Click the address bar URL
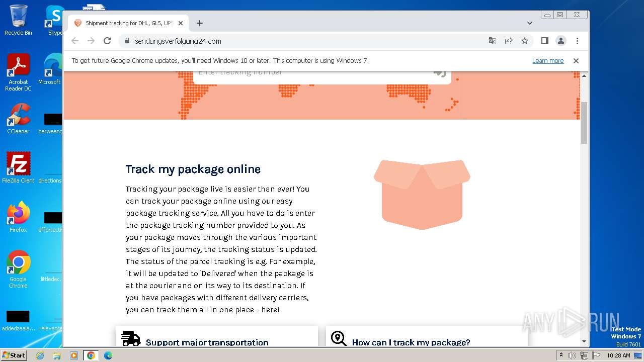Screen dimensions: 644x362 point(178,41)
